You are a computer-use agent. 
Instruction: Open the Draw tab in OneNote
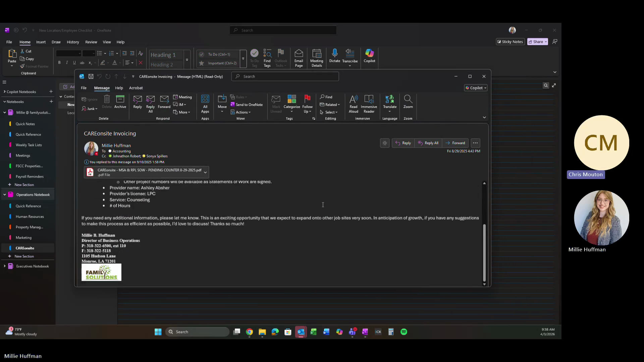56,42
